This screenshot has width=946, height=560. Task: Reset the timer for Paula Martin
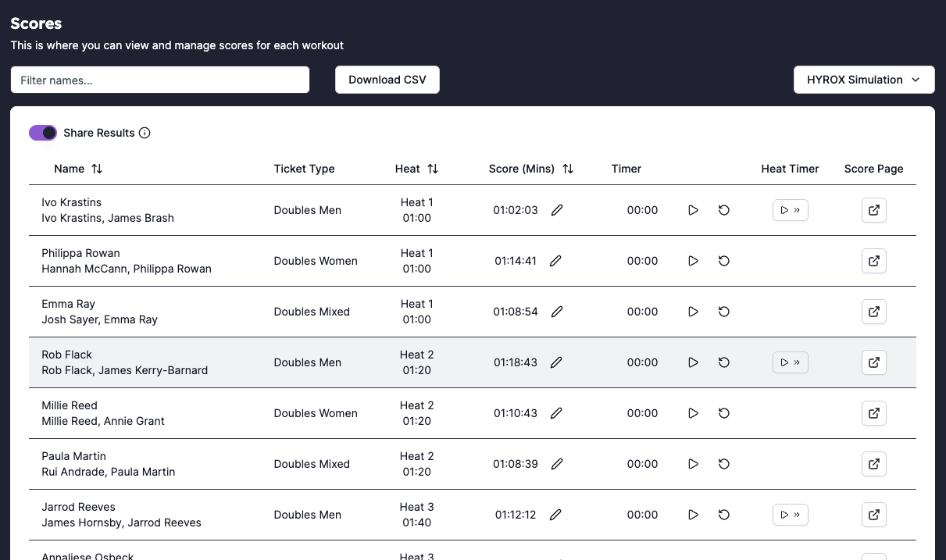(x=724, y=464)
